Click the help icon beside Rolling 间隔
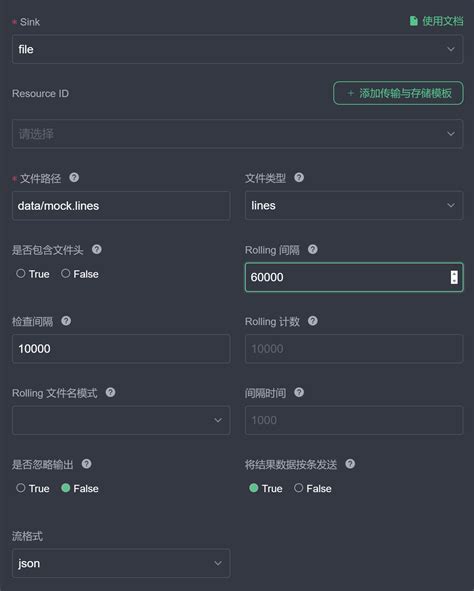This screenshot has height=591, width=474. [x=312, y=249]
